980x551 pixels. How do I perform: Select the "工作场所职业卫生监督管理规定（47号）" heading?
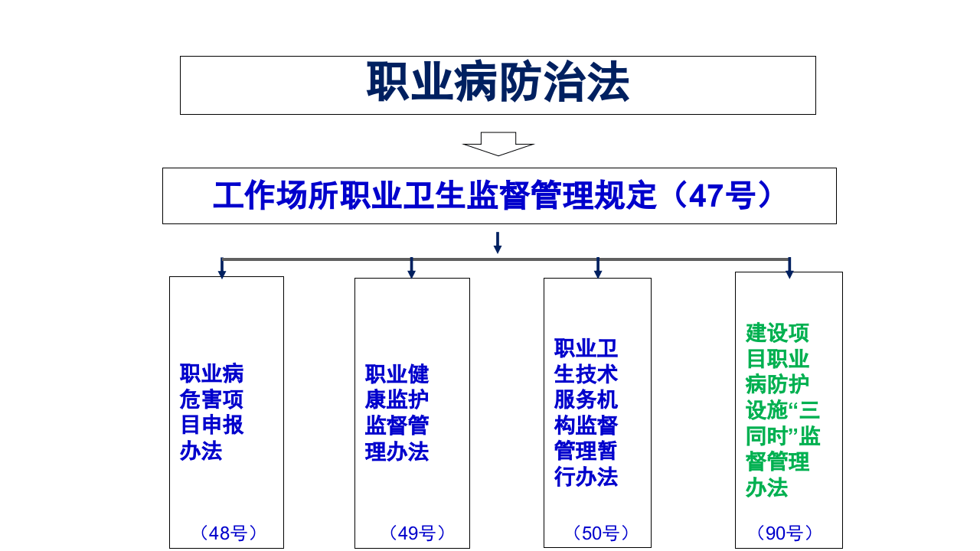[498, 196]
